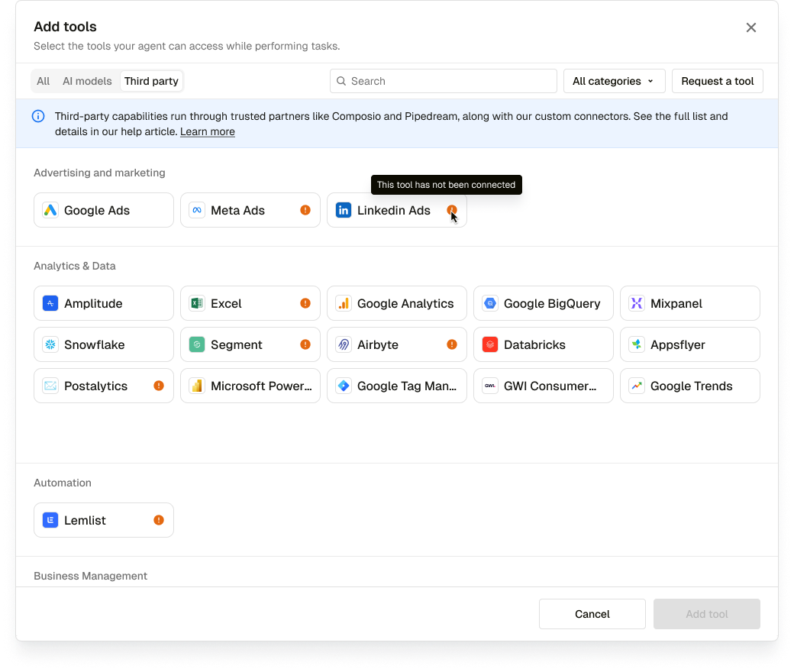794x672 pixels.
Task: Open the All categories dropdown
Action: pos(614,81)
